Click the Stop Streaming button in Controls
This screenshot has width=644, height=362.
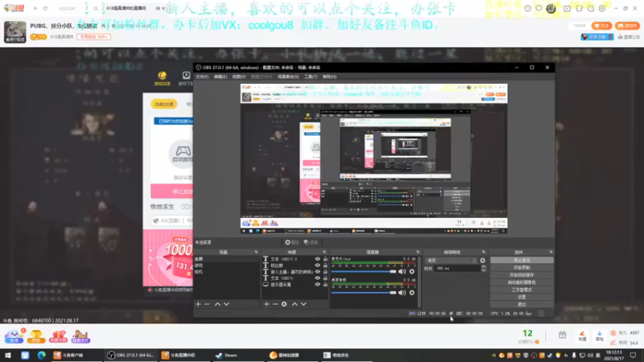pyautogui.click(x=522, y=260)
